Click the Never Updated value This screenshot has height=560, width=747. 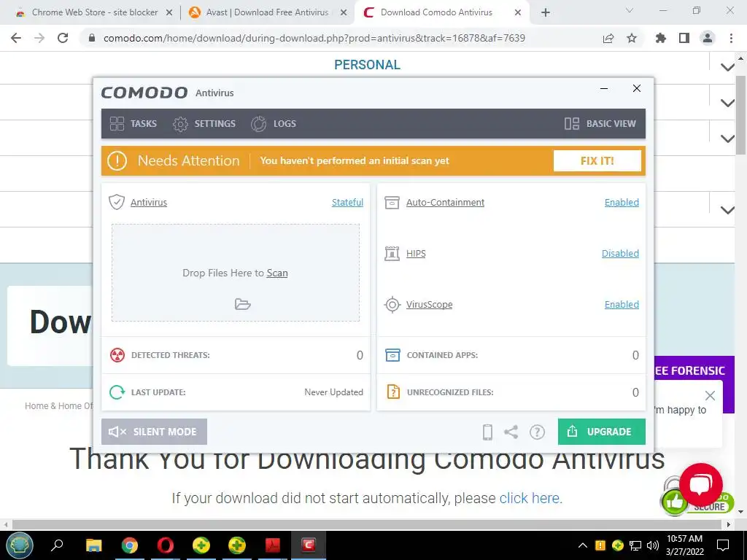333,392
